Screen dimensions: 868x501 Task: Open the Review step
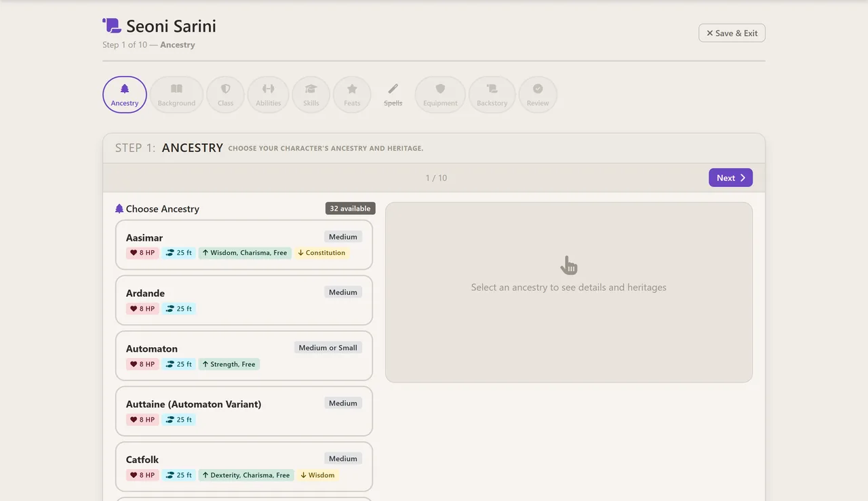(538, 94)
